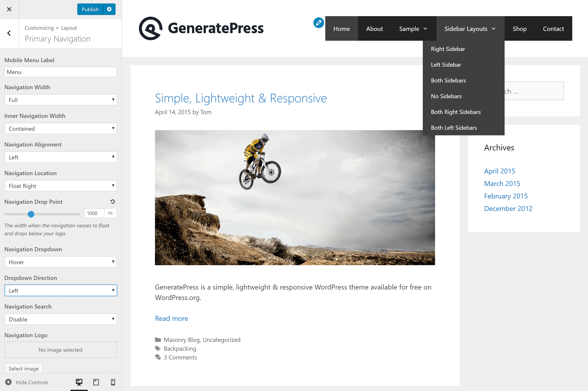Click the Mobile Menu Label text field
Viewport: 588px width, 391px height.
[61, 72]
